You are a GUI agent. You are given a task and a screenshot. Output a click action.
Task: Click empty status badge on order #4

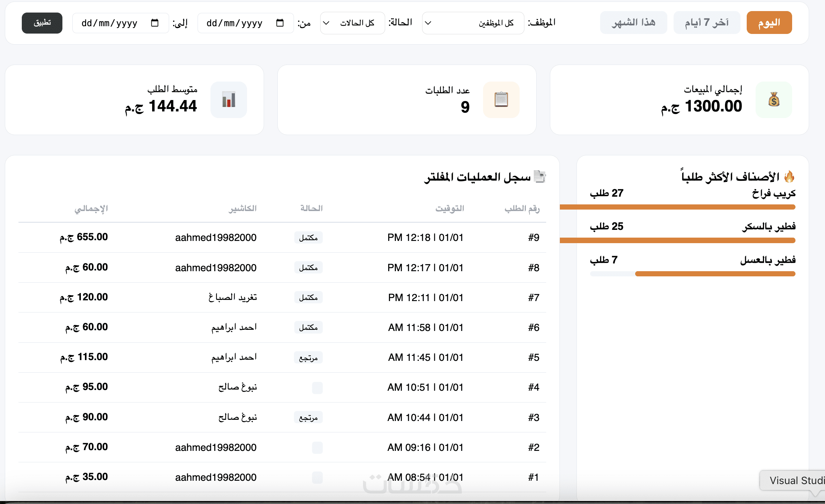[317, 387]
